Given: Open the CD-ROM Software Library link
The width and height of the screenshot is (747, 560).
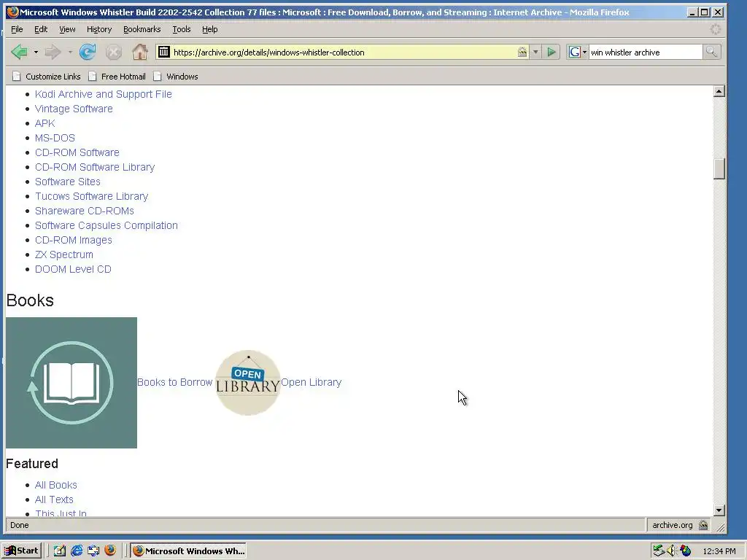Looking at the screenshot, I should pos(95,167).
